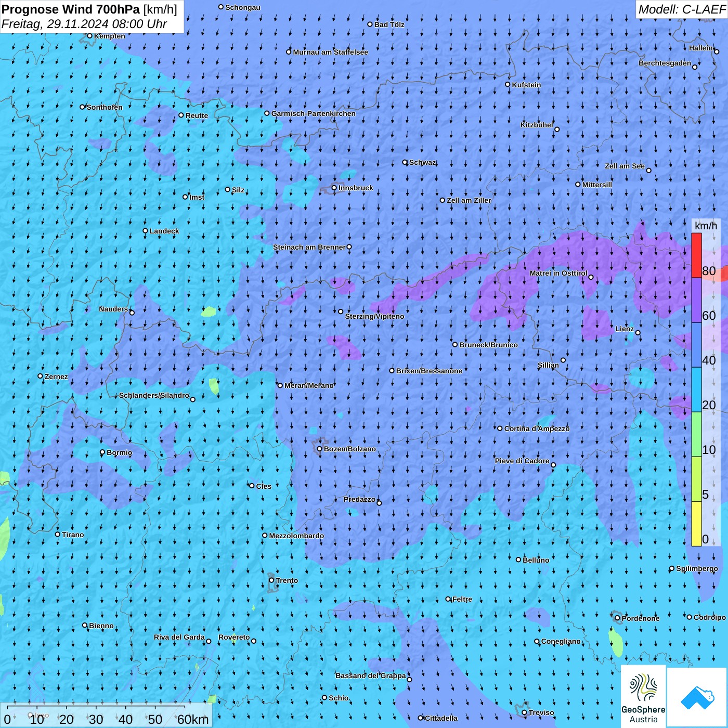Click the 'Sterzing/Vipiteno' label
This screenshot has width=728, height=728.
[374, 316]
